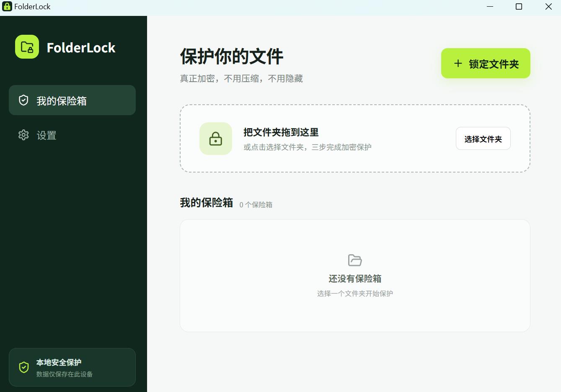
Task: Open the 设置 sidebar menu item
Action: pyautogui.click(x=72, y=135)
